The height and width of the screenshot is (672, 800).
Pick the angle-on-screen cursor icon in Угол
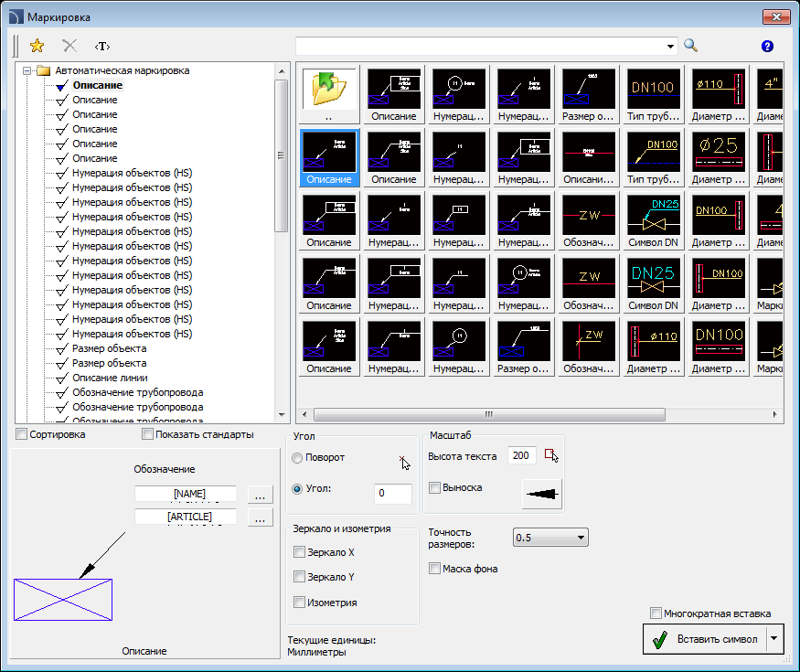coord(405,463)
